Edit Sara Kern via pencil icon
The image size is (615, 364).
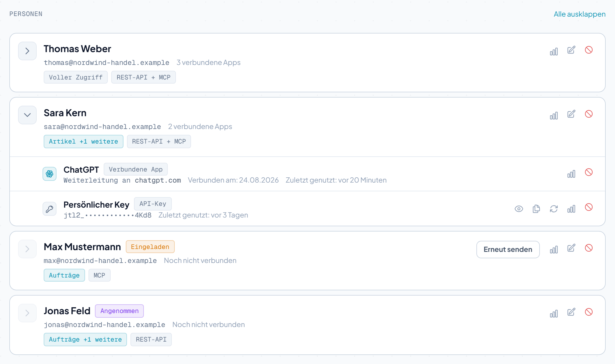[x=571, y=114]
